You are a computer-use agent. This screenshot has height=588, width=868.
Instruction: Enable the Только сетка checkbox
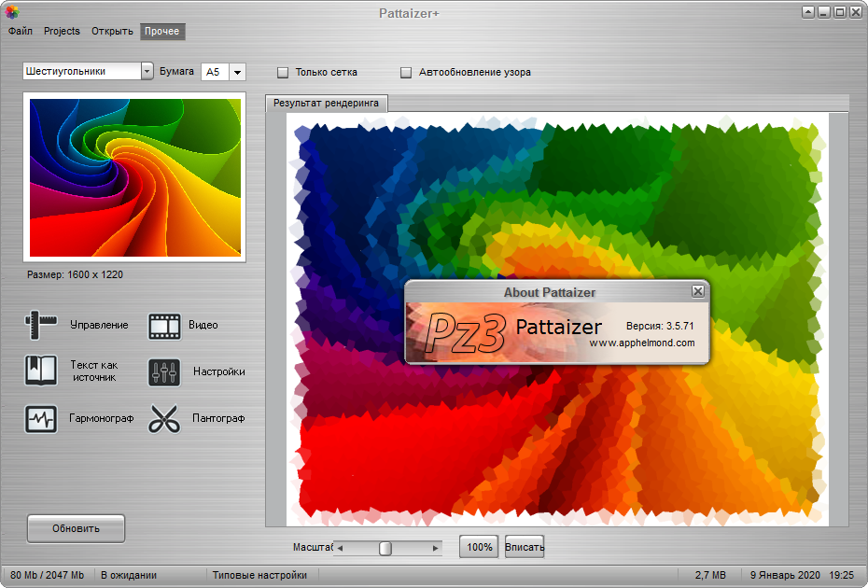coord(283,73)
